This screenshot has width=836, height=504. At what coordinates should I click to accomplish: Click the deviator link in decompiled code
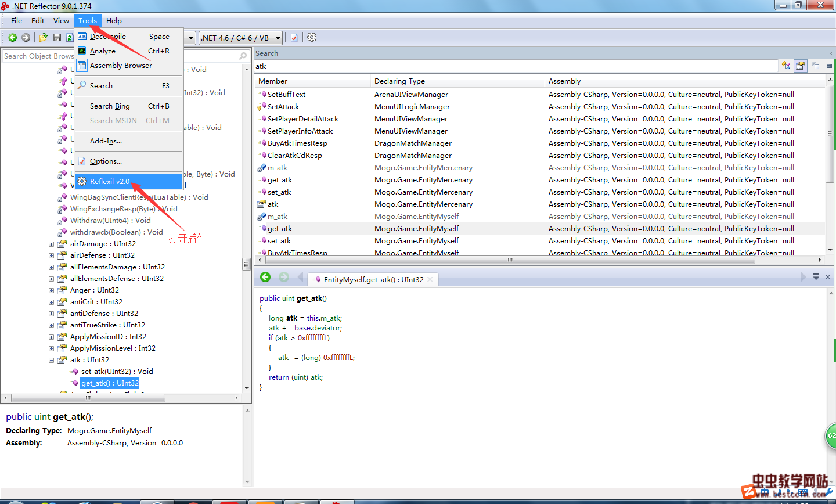[327, 328]
